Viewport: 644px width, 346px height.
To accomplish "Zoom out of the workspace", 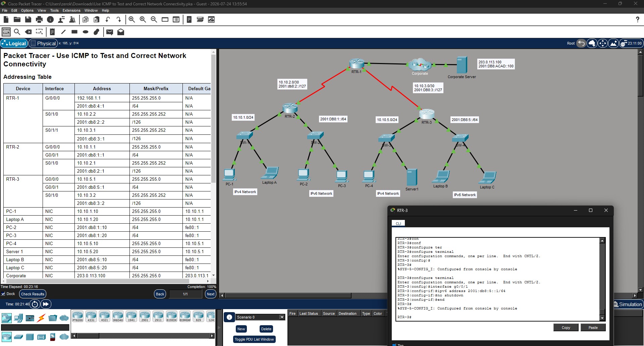I will point(154,19).
